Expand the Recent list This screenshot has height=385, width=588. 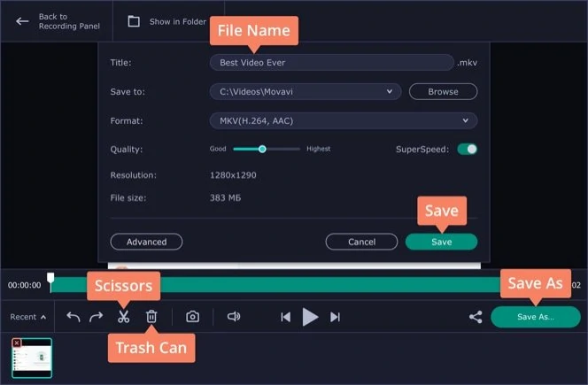coord(28,317)
